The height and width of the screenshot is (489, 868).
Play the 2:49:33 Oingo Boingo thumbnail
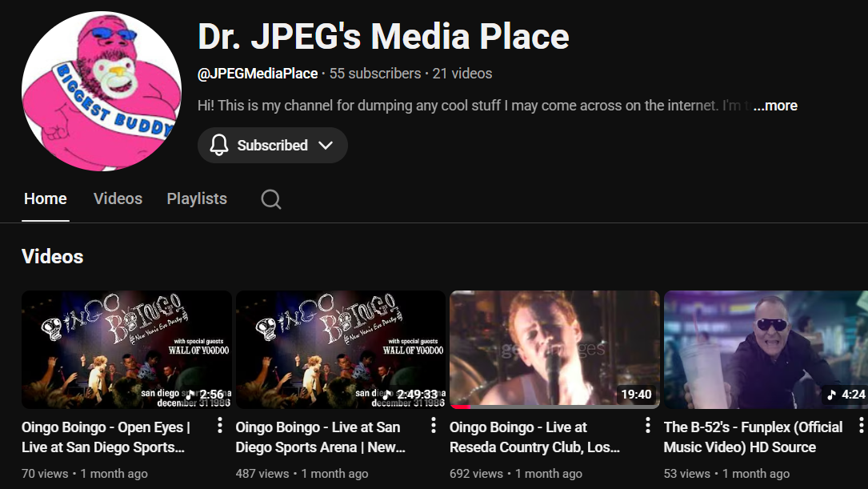click(x=340, y=348)
